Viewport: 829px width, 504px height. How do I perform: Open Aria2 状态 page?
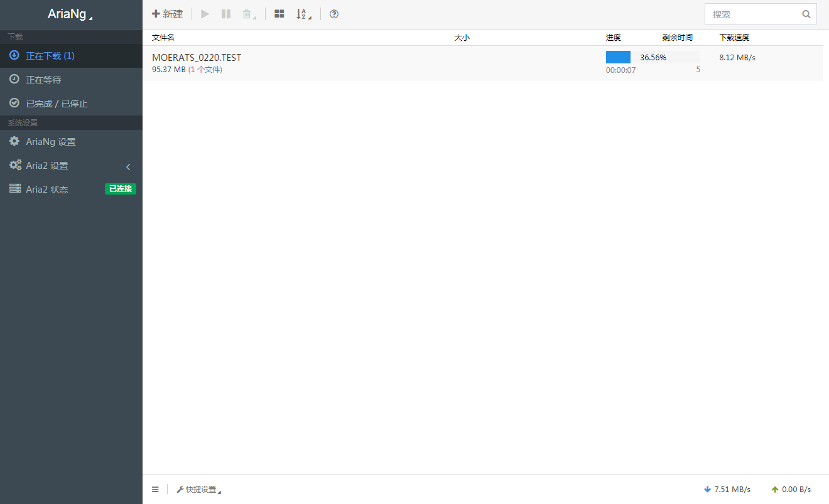(71, 190)
